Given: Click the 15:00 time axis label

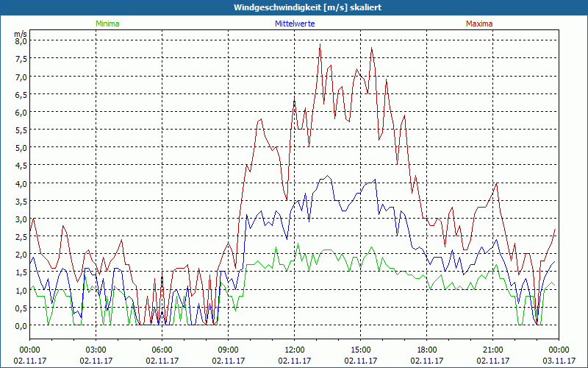Looking at the screenshot, I should coord(361,350).
